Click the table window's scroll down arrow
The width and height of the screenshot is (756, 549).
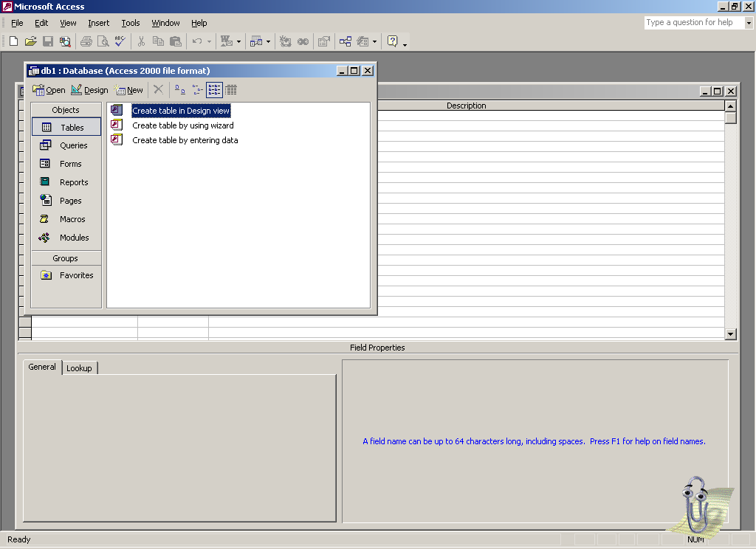[730, 334]
